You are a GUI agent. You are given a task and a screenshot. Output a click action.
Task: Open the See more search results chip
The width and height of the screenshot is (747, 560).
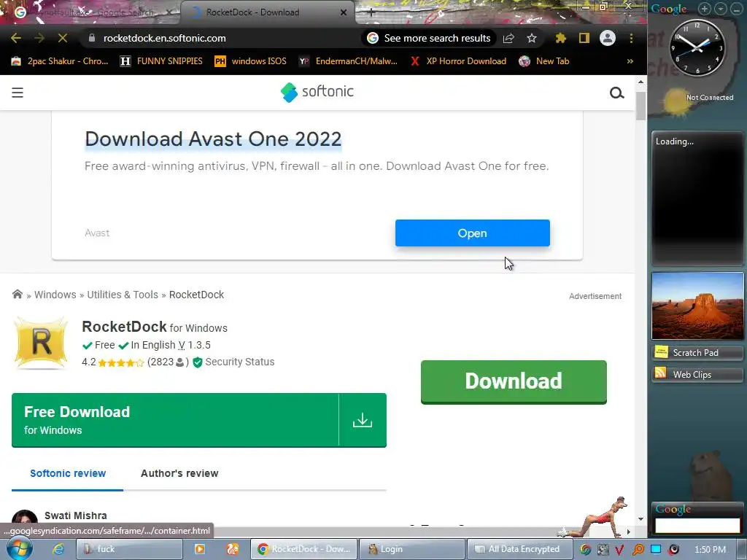[429, 38]
